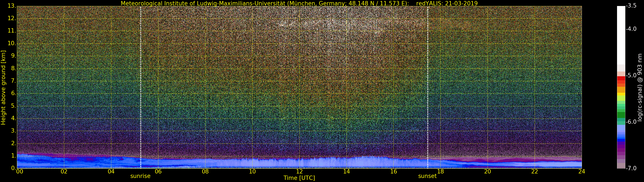Click the white dotted sunrise marker line
Viewport: 644px width, 182px height.
[141, 87]
